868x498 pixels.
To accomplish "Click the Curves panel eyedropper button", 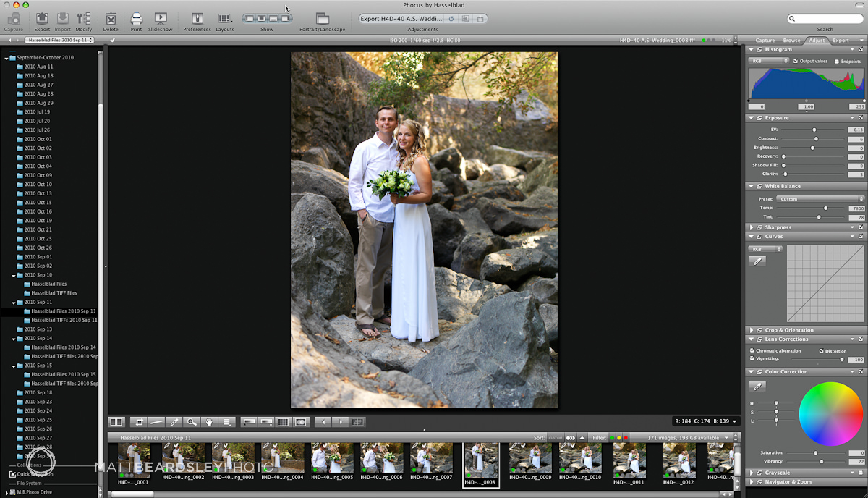I will pyautogui.click(x=757, y=261).
